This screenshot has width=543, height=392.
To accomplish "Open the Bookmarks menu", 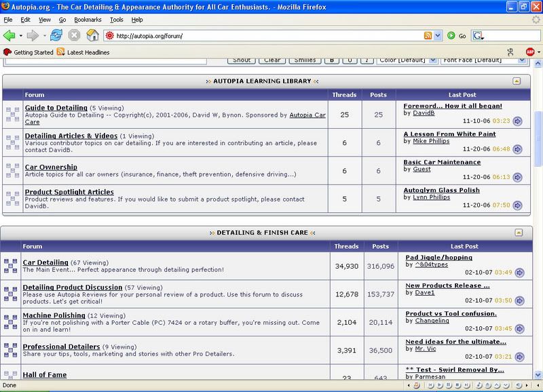I will 88,20.
